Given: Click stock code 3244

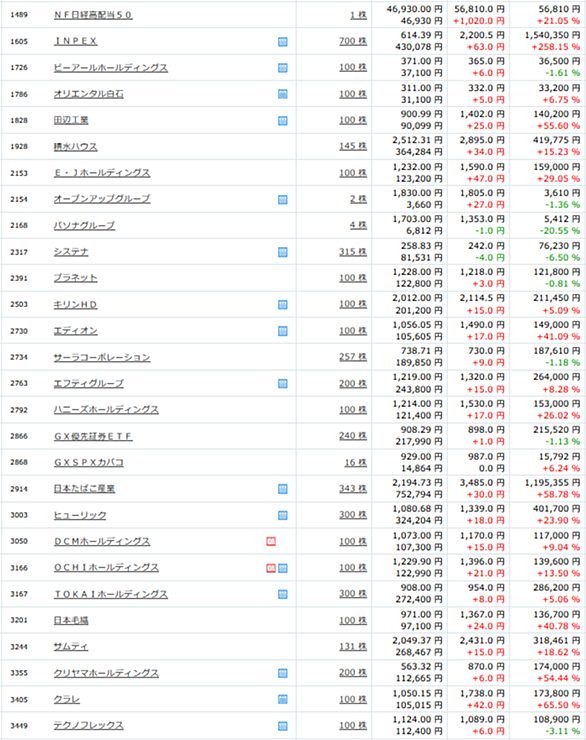Looking at the screenshot, I should click(x=19, y=647).
